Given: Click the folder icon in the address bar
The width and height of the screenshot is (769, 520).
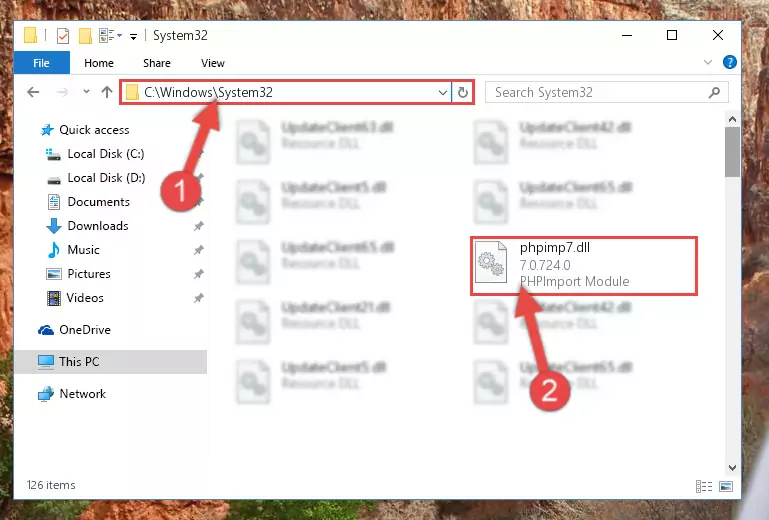Looking at the screenshot, I should (132, 92).
